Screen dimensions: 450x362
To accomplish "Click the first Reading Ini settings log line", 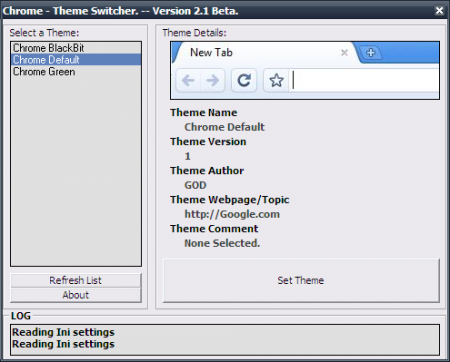I will [63, 332].
